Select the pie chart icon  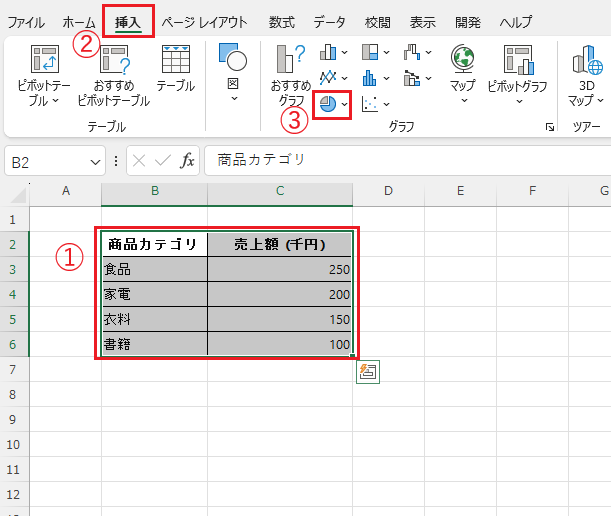(x=328, y=104)
